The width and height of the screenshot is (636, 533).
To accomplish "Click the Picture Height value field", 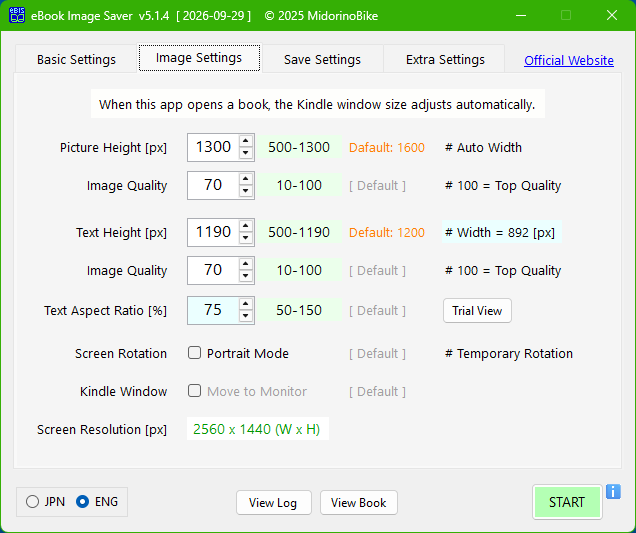I will click(213, 147).
